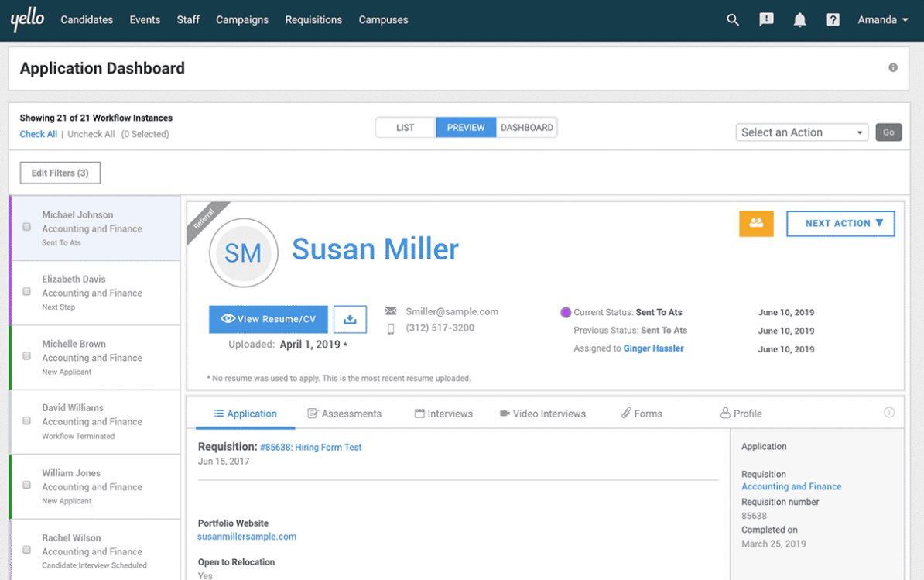Download resume using download icon button
Image resolution: width=924 pixels, height=580 pixels.
pos(350,319)
